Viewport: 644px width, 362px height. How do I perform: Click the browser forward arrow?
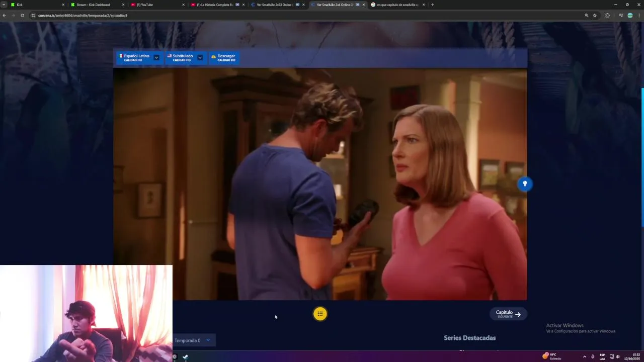coord(13,16)
